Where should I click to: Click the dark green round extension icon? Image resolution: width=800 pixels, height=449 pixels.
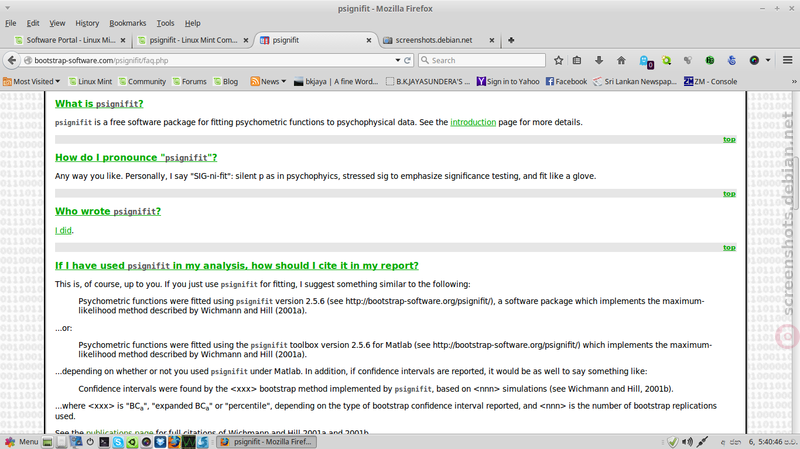710,60
